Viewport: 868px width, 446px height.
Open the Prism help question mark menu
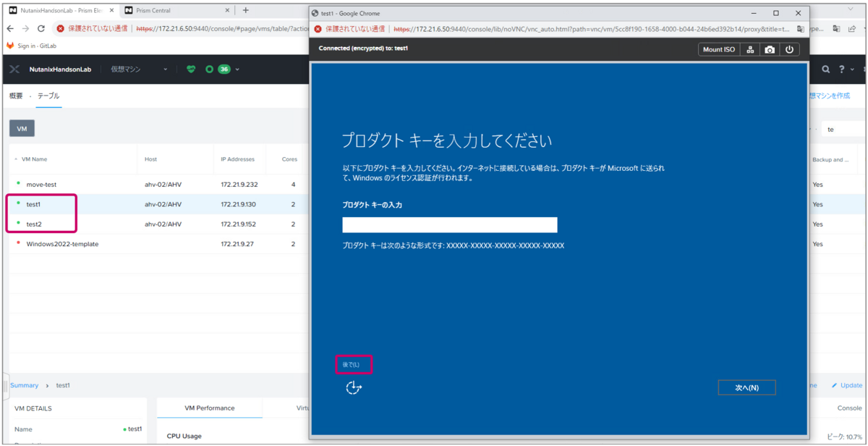click(842, 70)
